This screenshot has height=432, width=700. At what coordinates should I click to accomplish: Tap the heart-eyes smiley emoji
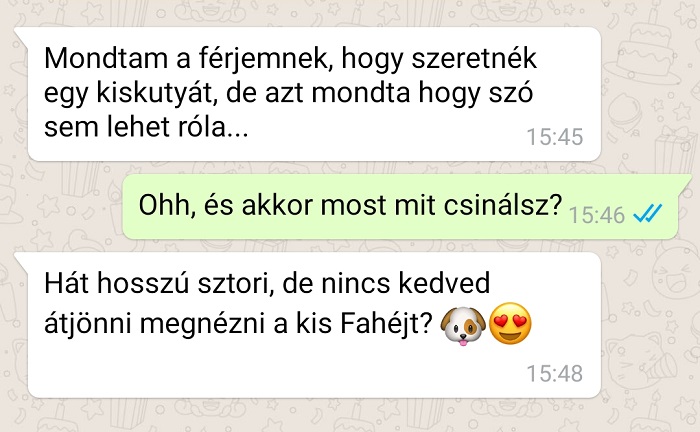(510, 324)
